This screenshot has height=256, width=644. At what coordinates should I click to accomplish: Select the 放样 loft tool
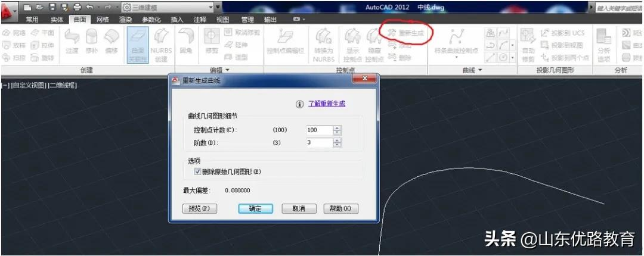(14, 45)
